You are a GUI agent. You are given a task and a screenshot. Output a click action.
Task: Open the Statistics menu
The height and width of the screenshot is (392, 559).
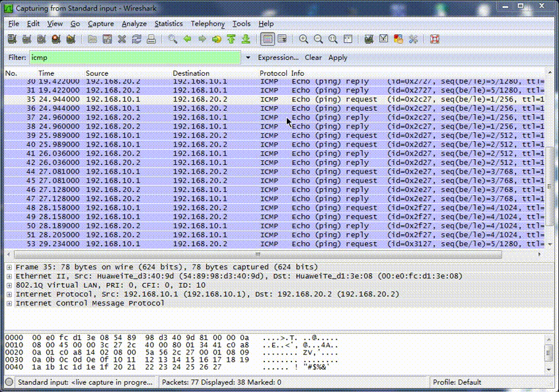(168, 24)
